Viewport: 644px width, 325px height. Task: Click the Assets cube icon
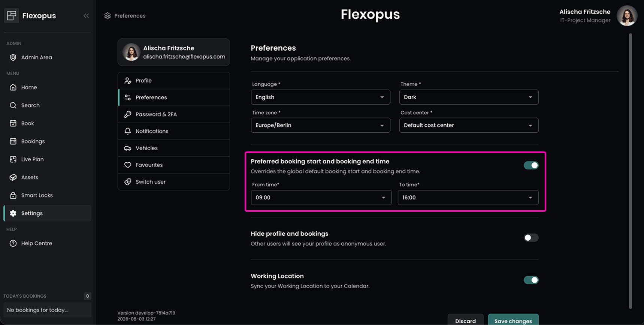click(13, 177)
